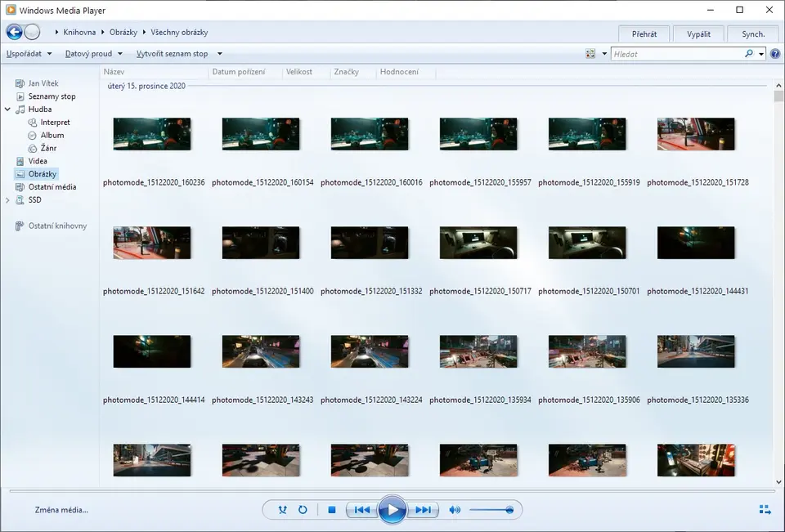Click the Play button in playback controls
This screenshot has height=532, width=785.
pyautogui.click(x=392, y=510)
